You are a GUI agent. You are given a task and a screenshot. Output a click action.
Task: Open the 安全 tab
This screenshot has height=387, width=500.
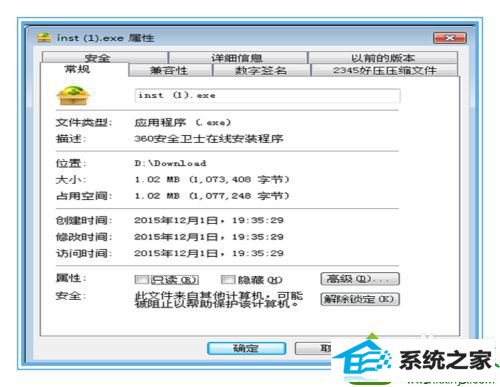(x=104, y=57)
